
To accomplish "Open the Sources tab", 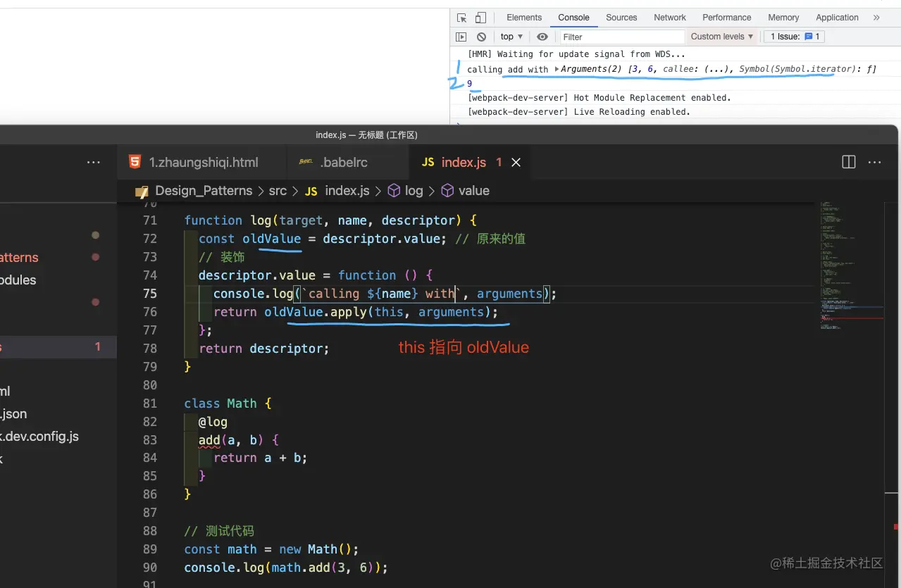I will point(621,18).
